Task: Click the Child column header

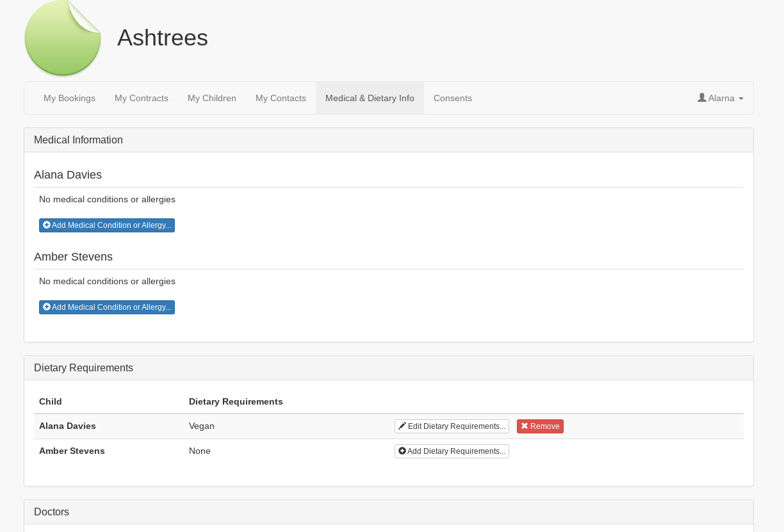Action: 51,402
